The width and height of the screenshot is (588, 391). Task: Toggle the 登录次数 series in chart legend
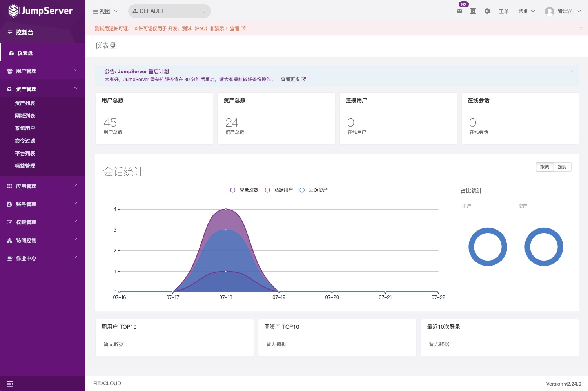click(x=243, y=190)
